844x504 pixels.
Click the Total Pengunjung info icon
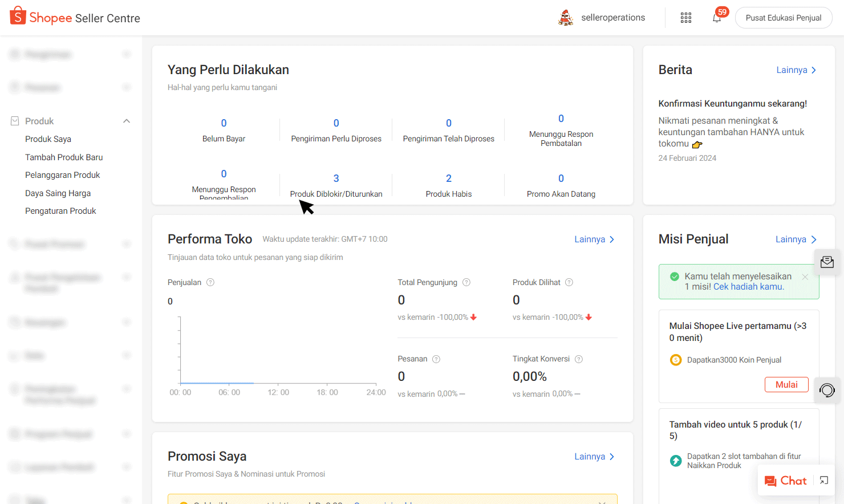(x=466, y=282)
